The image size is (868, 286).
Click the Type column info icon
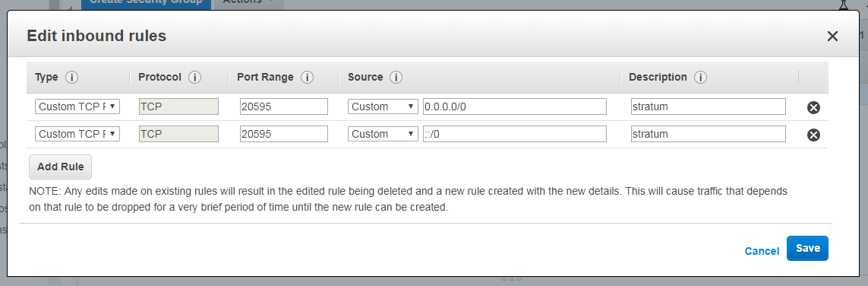pos(71,78)
